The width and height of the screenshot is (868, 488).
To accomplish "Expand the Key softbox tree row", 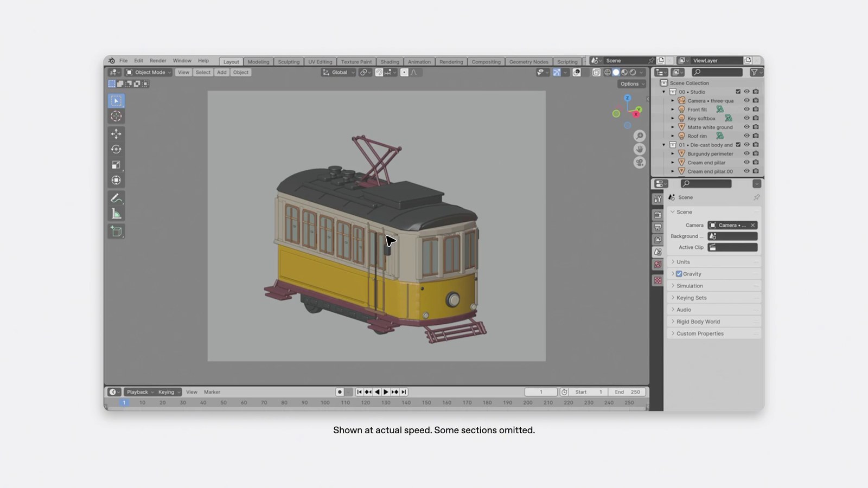I will (673, 118).
